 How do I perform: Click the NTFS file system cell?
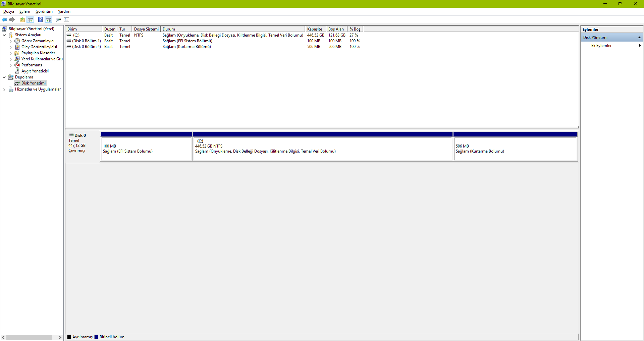coord(139,35)
